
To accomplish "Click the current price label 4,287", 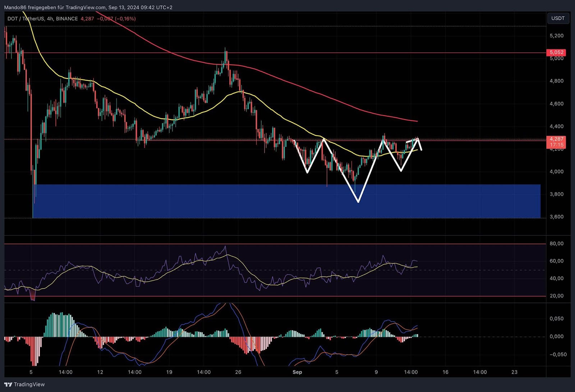I will click(556, 139).
